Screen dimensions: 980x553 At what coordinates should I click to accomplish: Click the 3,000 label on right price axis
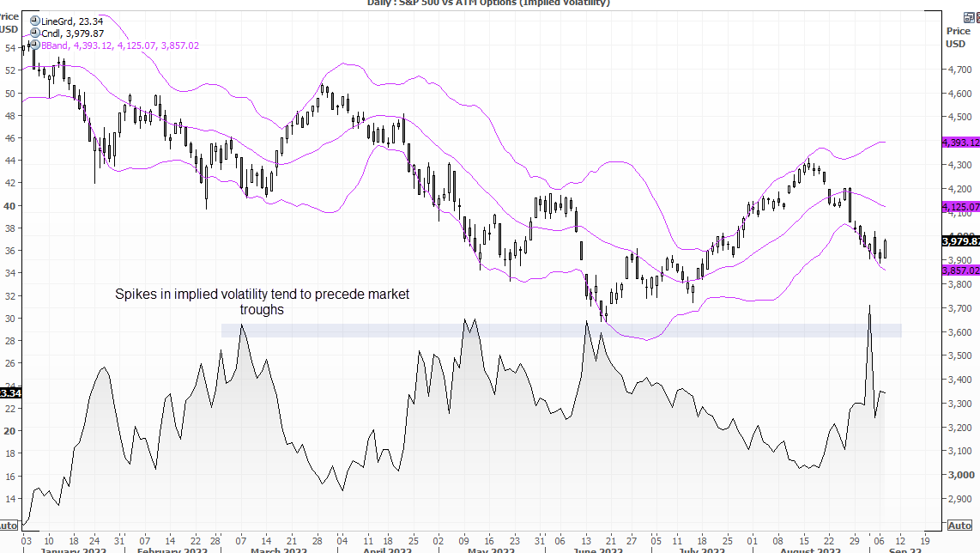click(961, 475)
